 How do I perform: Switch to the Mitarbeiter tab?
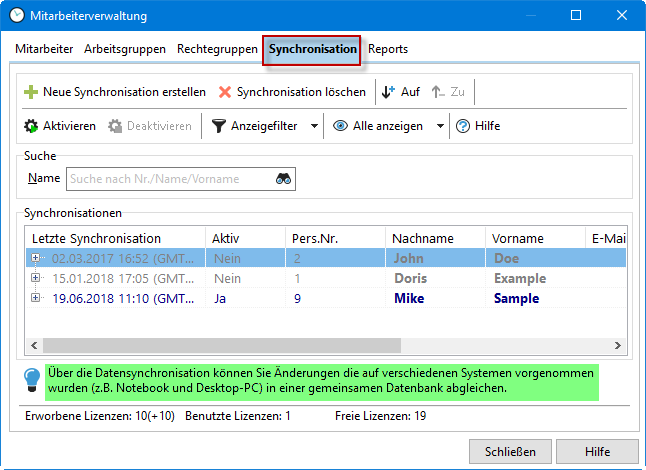coord(45,49)
